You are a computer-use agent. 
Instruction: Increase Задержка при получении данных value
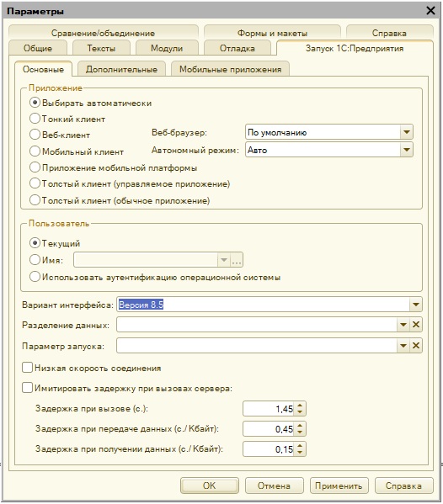pyautogui.click(x=300, y=446)
